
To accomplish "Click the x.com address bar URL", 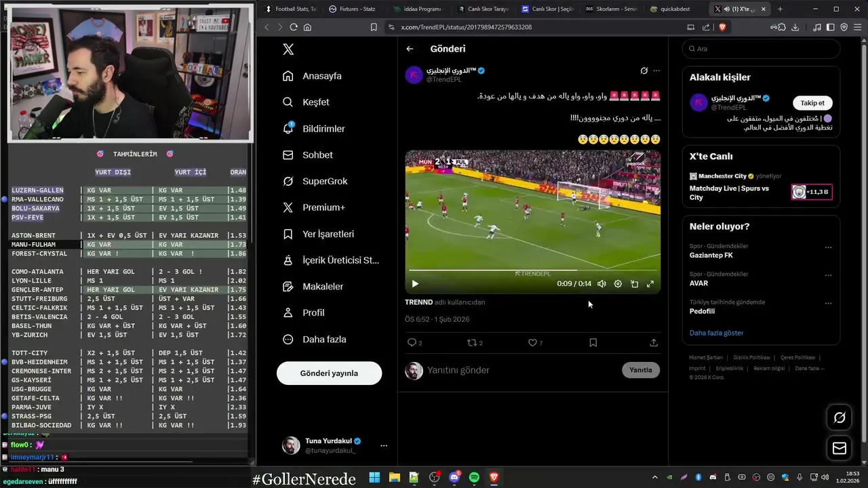I will point(467,27).
